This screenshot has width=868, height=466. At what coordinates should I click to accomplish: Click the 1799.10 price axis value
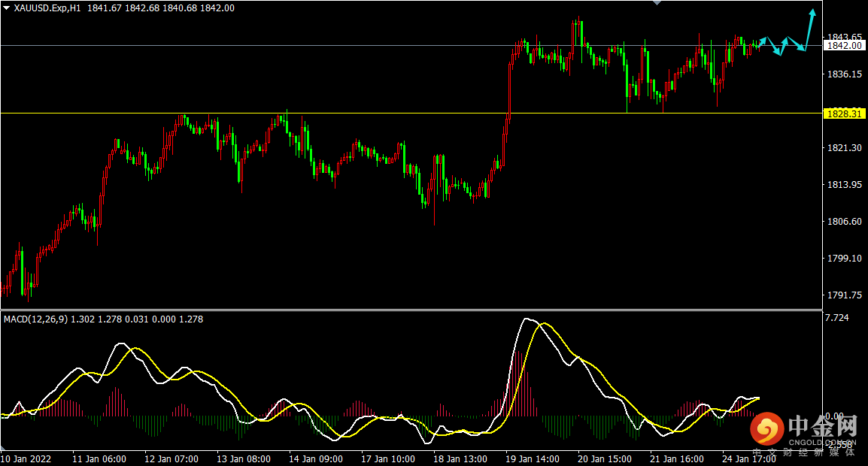click(x=844, y=259)
